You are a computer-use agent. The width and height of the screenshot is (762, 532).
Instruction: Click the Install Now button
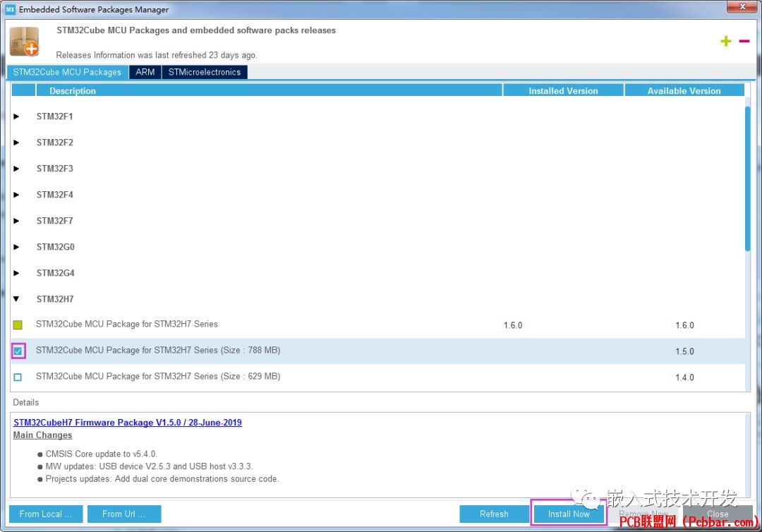point(569,514)
